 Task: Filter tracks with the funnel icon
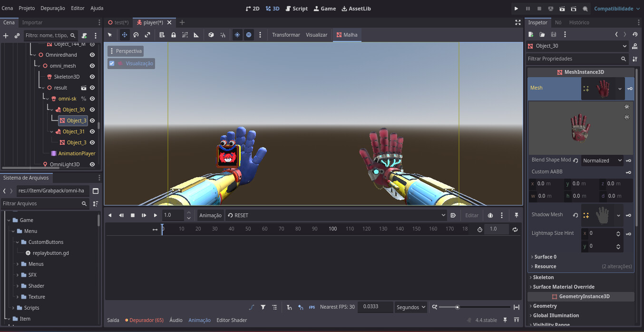tap(263, 307)
